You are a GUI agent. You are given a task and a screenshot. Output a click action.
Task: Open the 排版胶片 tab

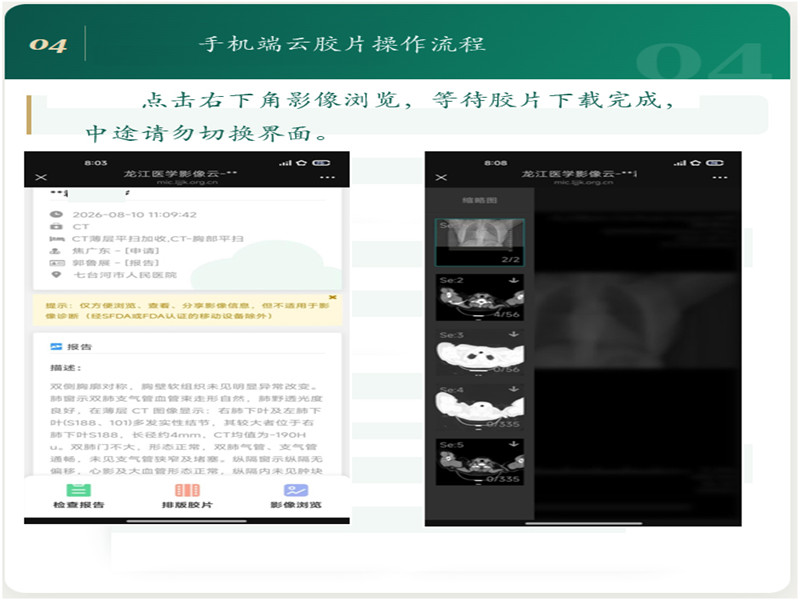[187, 496]
